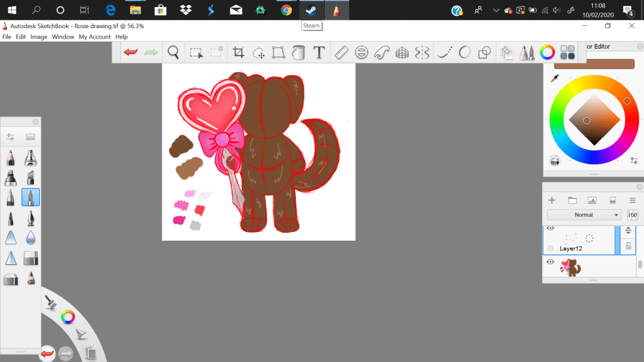The height and width of the screenshot is (362, 644).
Task: Toggle the Layer12 lock transparency icon
Action: coord(628,246)
